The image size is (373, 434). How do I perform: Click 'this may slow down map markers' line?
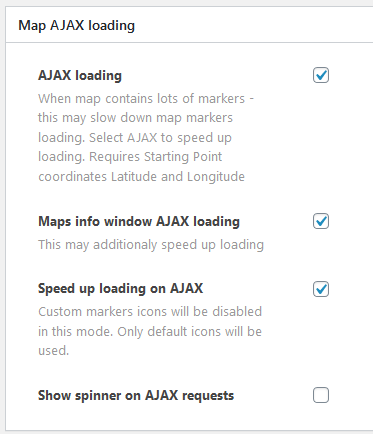(x=135, y=118)
